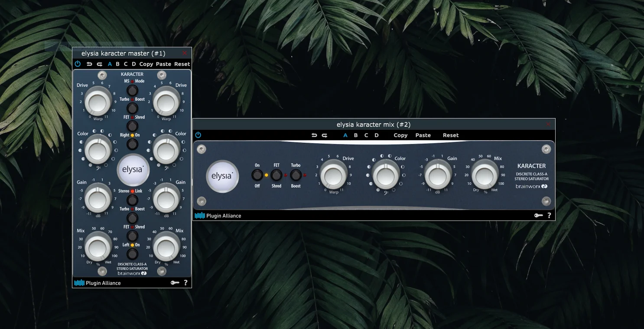Click the redo arrow in karacter master window
644x329 pixels.
click(x=100, y=64)
